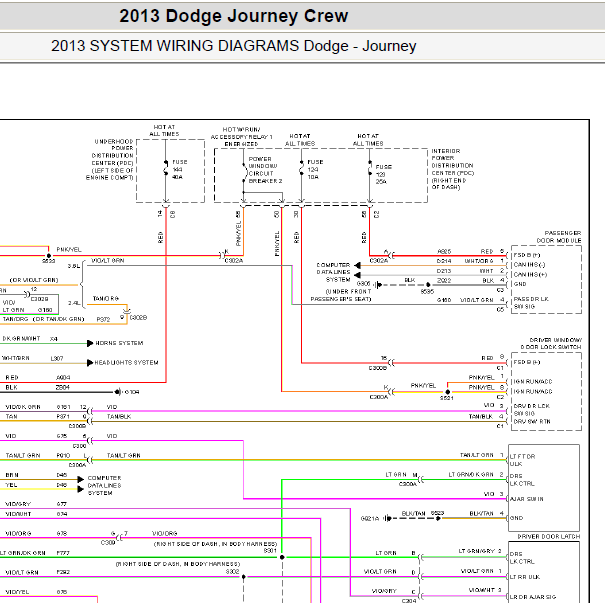Click the L307 circuit code

point(57,358)
